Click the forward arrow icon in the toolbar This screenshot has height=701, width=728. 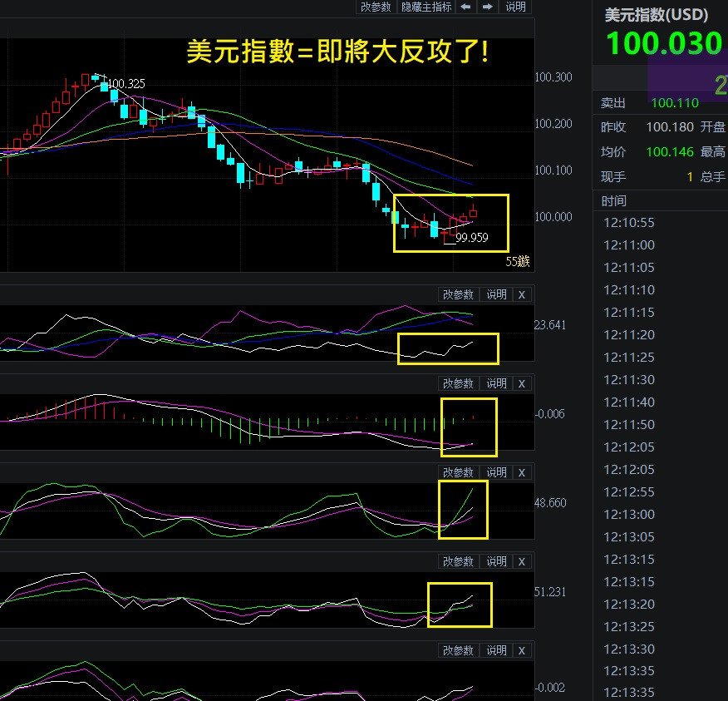(485, 7)
